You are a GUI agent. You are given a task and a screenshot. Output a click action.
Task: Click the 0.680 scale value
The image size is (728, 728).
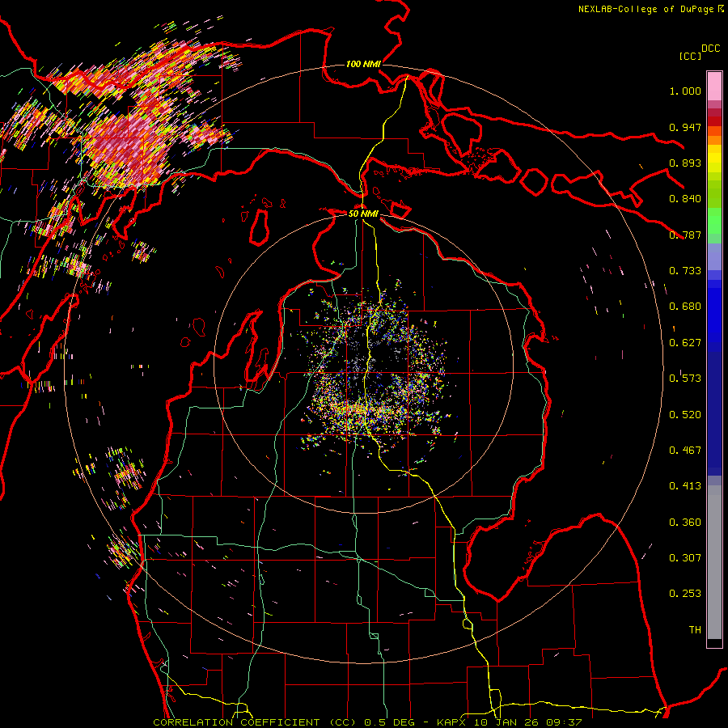point(685,307)
